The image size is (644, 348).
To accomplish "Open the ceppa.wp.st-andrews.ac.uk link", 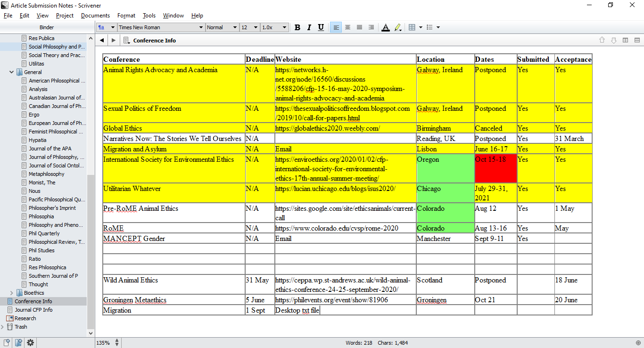I will [x=343, y=285].
